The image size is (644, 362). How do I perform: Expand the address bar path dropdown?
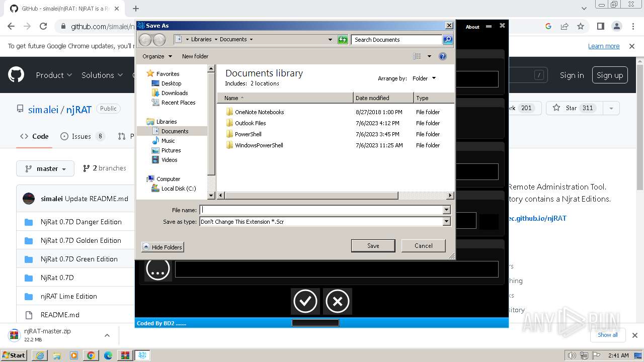(x=330, y=39)
